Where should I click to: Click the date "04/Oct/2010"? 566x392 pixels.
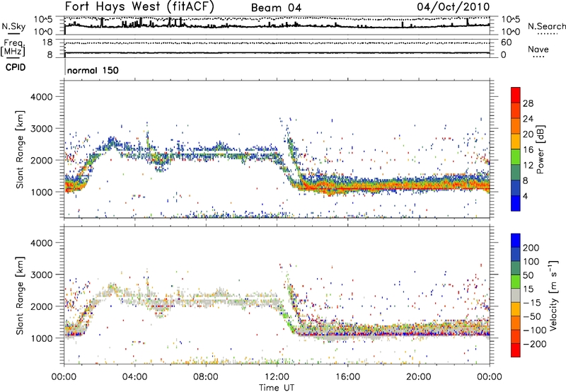[x=453, y=7]
